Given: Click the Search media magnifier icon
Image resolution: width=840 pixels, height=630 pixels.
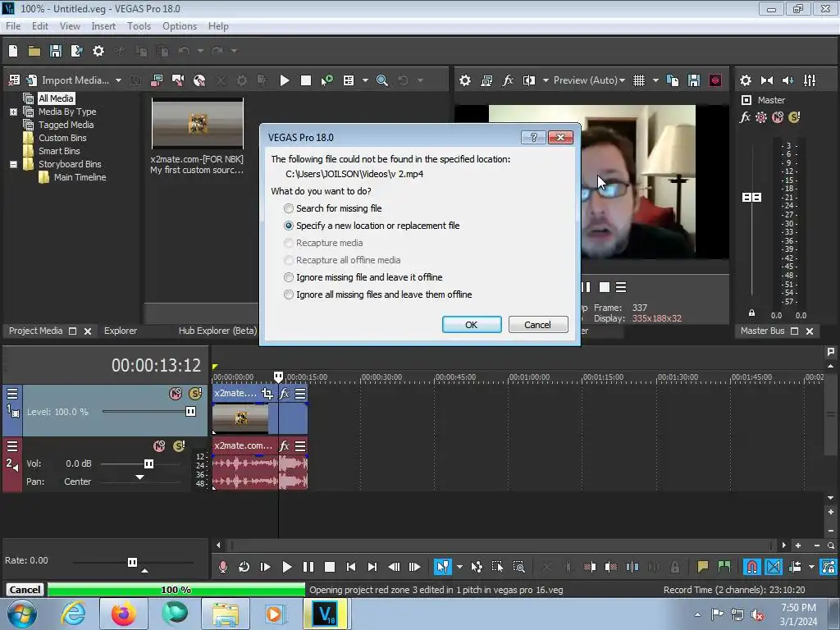Looking at the screenshot, I should pos(382,80).
